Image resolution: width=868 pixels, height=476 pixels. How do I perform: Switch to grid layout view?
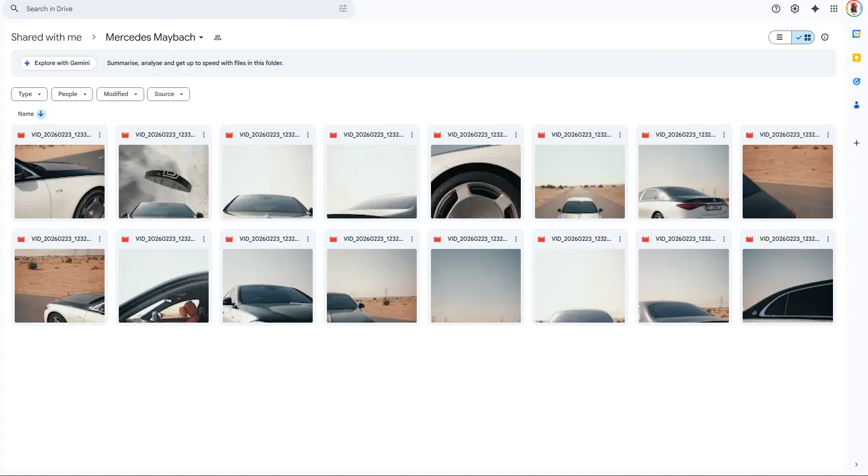pos(804,37)
